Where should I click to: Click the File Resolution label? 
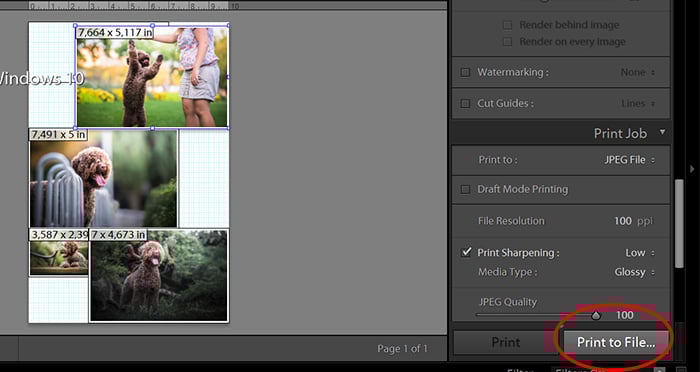pos(511,221)
